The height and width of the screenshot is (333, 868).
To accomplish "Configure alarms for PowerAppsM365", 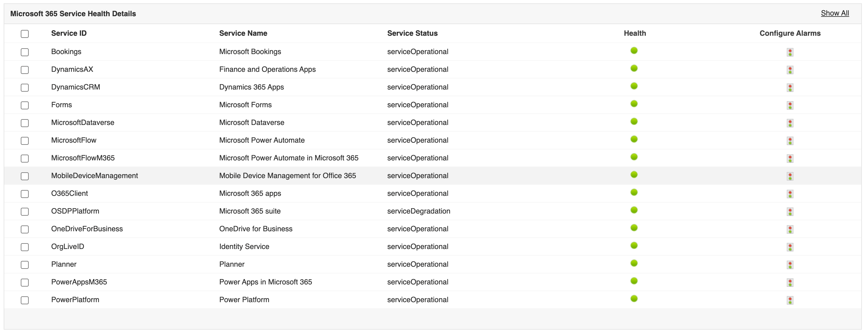I will click(790, 282).
